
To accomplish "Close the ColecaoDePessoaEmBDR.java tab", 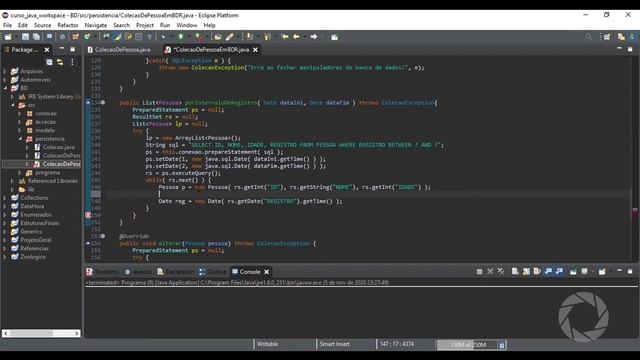I will pyautogui.click(x=256, y=49).
